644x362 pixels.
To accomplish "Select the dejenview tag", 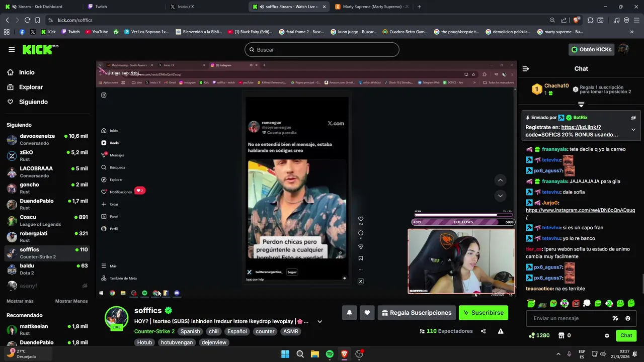I will point(214,342).
